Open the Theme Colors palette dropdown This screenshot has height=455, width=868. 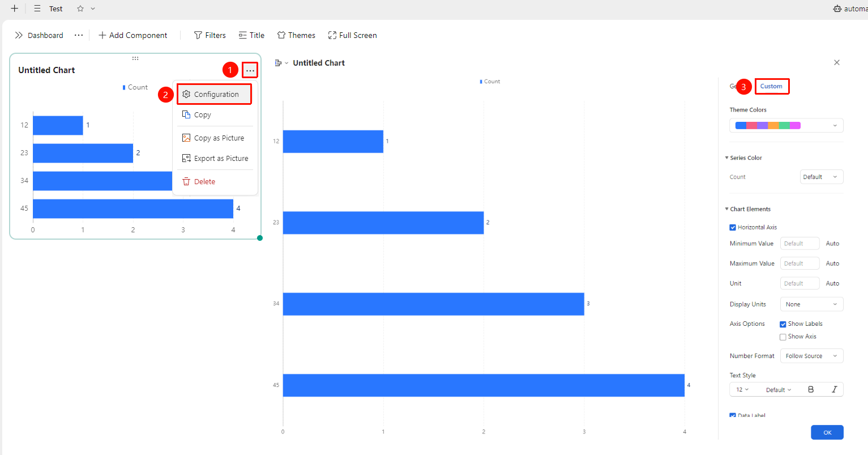coord(786,125)
